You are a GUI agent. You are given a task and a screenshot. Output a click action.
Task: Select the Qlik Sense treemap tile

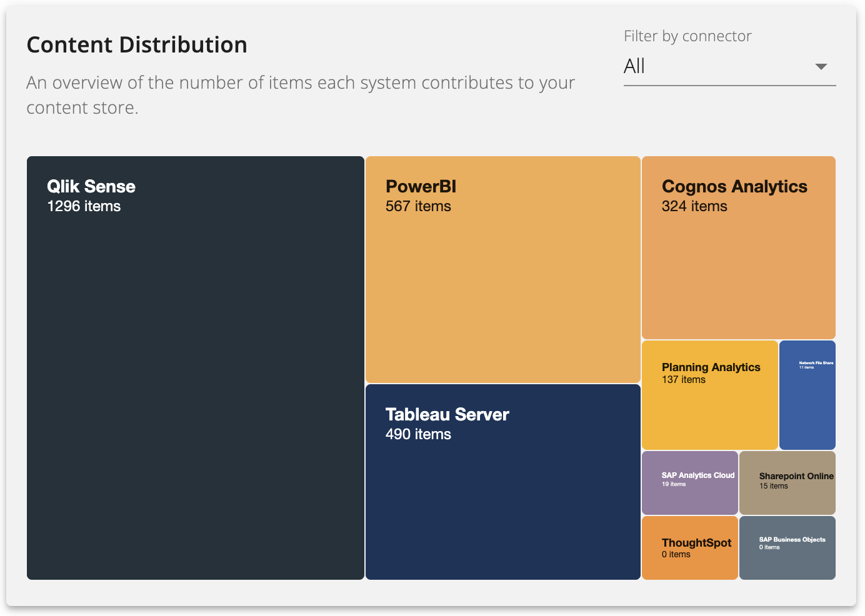coord(196,368)
